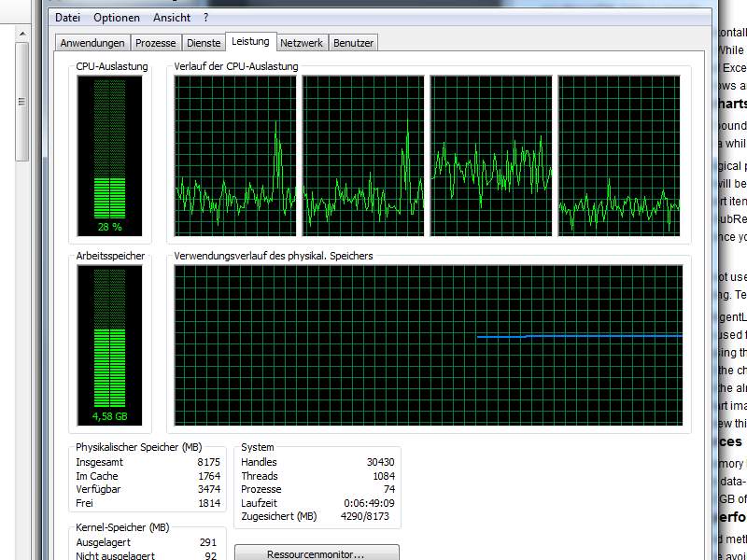Click the Nicht ausgelagert value 92
The height and width of the screenshot is (560, 747).
point(211,555)
